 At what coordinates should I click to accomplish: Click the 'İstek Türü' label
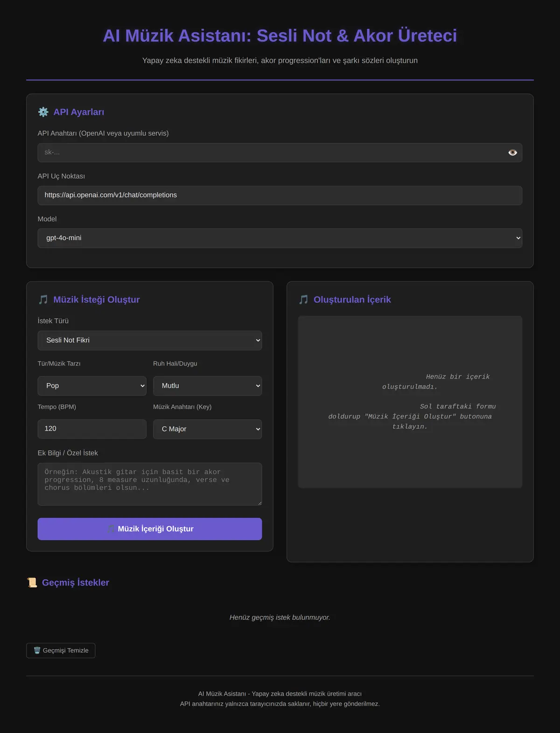pyautogui.click(x=53, y=321)
